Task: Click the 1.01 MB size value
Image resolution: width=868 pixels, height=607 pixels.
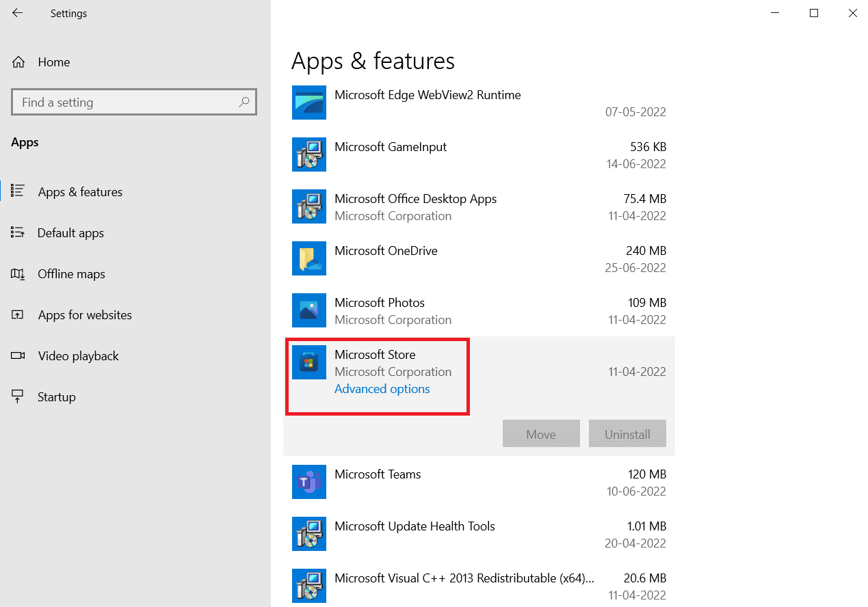Action: point(646,526)
